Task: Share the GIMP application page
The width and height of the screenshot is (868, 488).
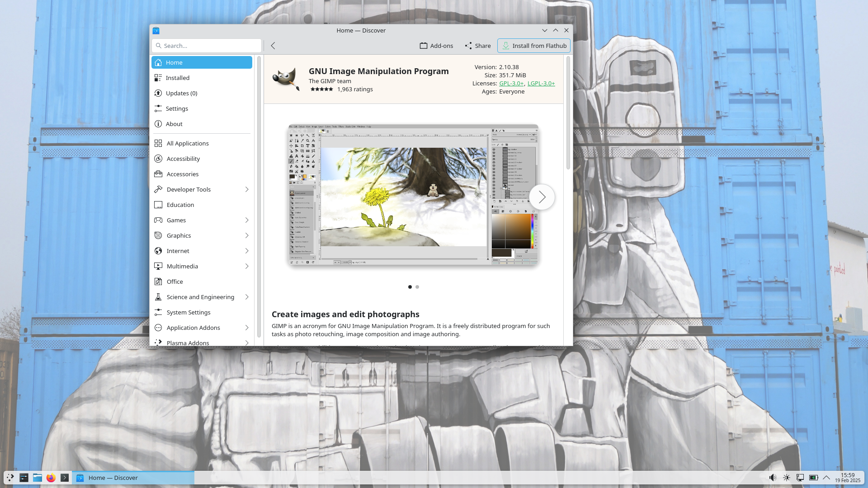Action: click(x=478, y=46)
